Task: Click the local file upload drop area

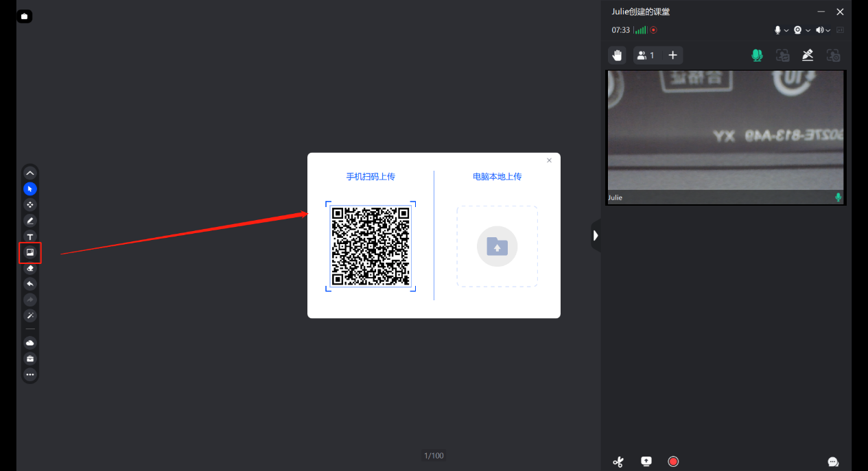Action: point(497,246)
